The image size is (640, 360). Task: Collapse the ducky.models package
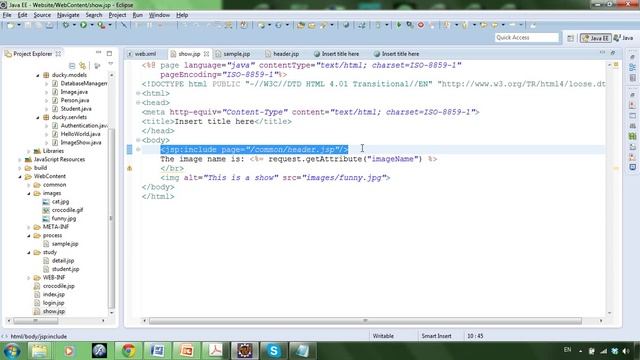pos(38,76)
